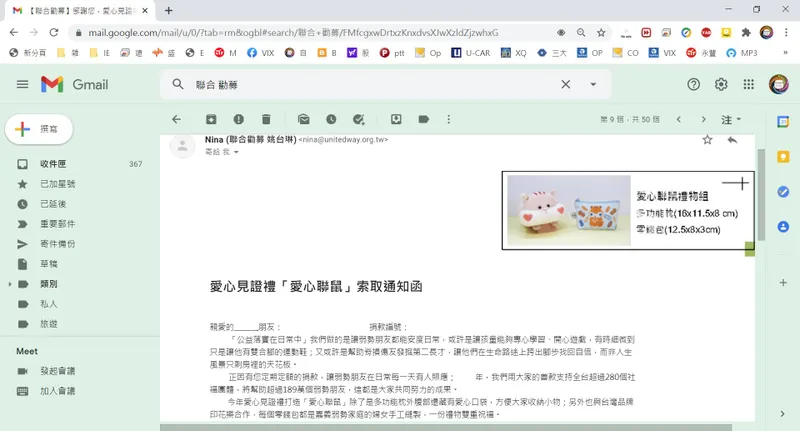This screenshot has height=431, width=800.
Task: Star this email from Nina
Action: pos(707,140)
